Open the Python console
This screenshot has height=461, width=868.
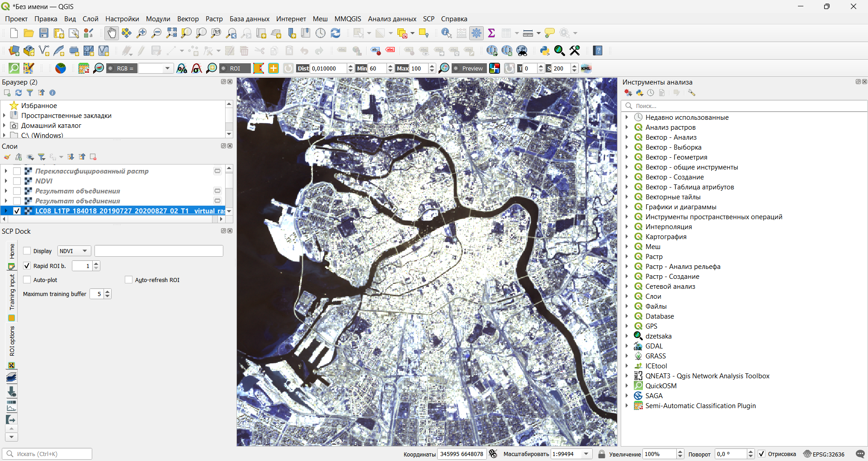click(x=545, y=51)
